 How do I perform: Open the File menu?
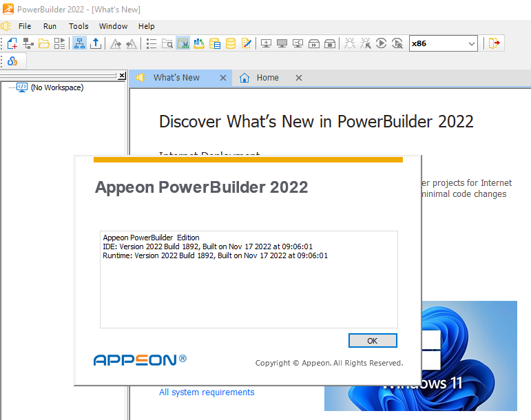(25, 26)
